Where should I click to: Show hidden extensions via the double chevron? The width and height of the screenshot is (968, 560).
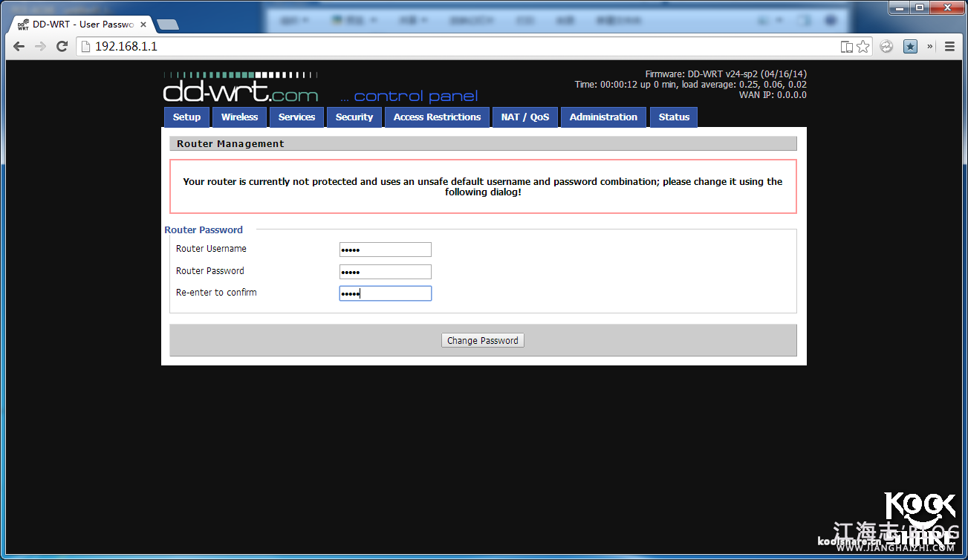[929, 47]
